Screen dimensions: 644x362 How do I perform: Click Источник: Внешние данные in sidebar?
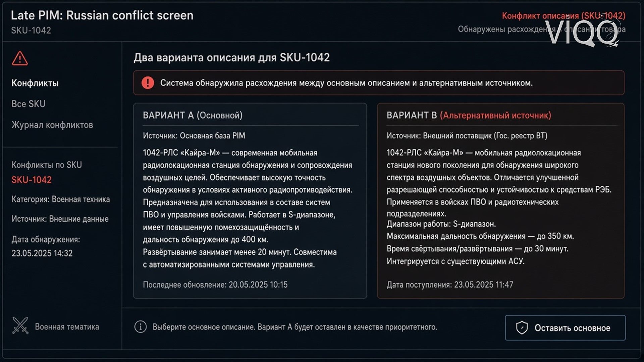[60, 219]
